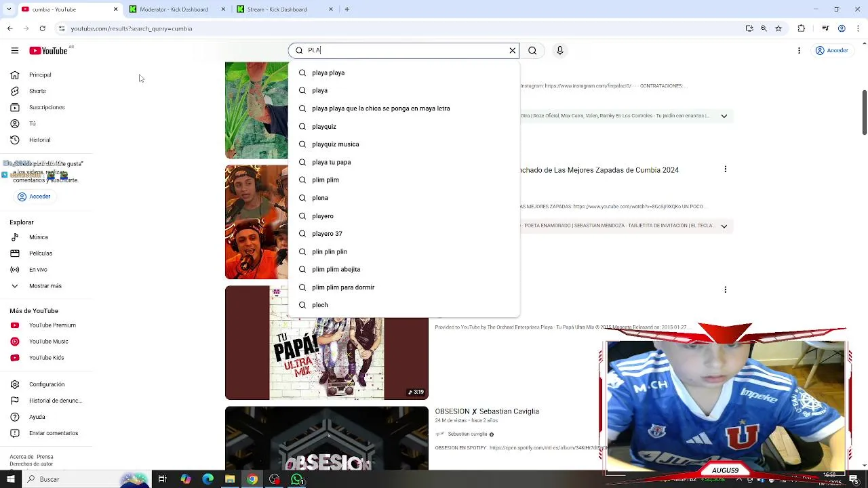This screenshot has height=488, width=868.
Task: Open Historial de denuncias
Action: coord(55,401)
